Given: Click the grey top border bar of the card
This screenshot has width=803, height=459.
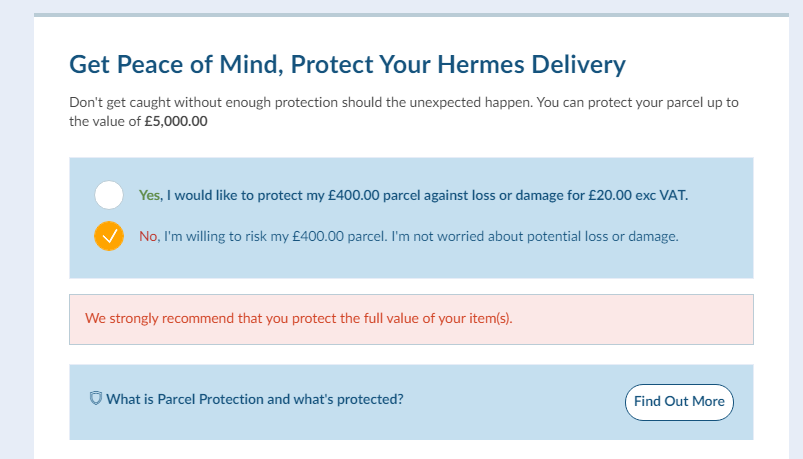Looking at the screenshot, I should (411, 15).
